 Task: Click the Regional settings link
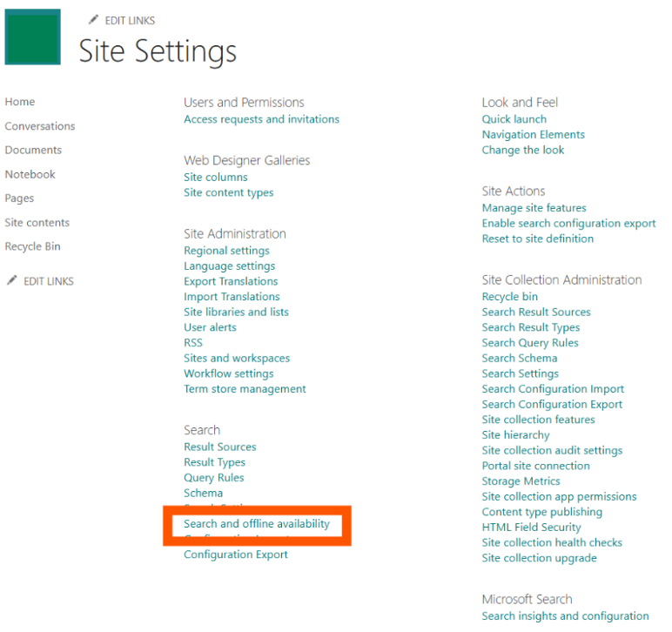pyautogui.click(x=226, y=251)
